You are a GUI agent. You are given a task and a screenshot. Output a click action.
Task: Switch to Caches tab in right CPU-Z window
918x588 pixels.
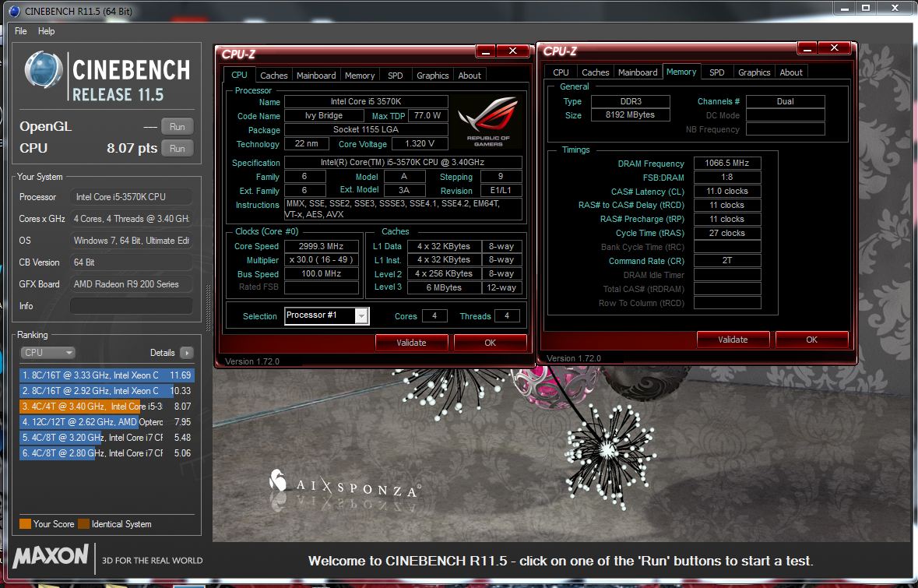click(x=596, y=72)
